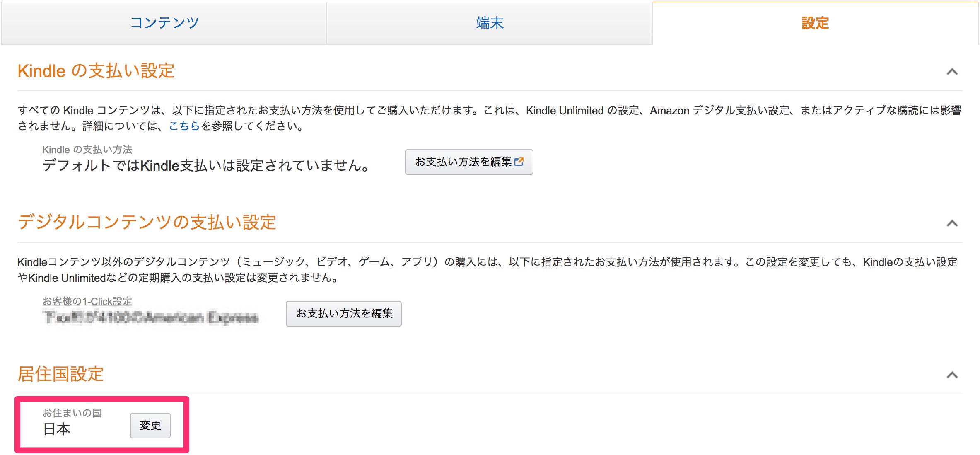
Task: Switch to the コンテンツ tab
Action: [x=164, y=23]
